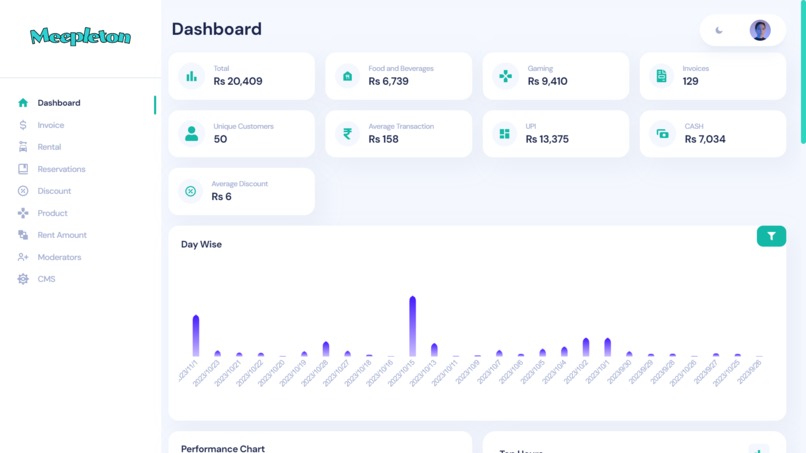The image size is (806, 453).
Task: Click the Discount circle icon in sidebar
Action: click(23, 191)
